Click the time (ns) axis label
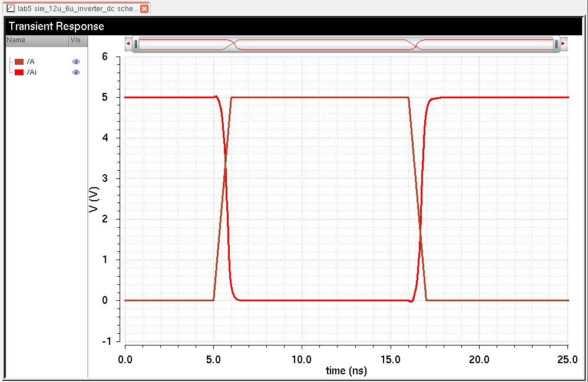This screenshot has width=588, height=382. pos(346,371)
